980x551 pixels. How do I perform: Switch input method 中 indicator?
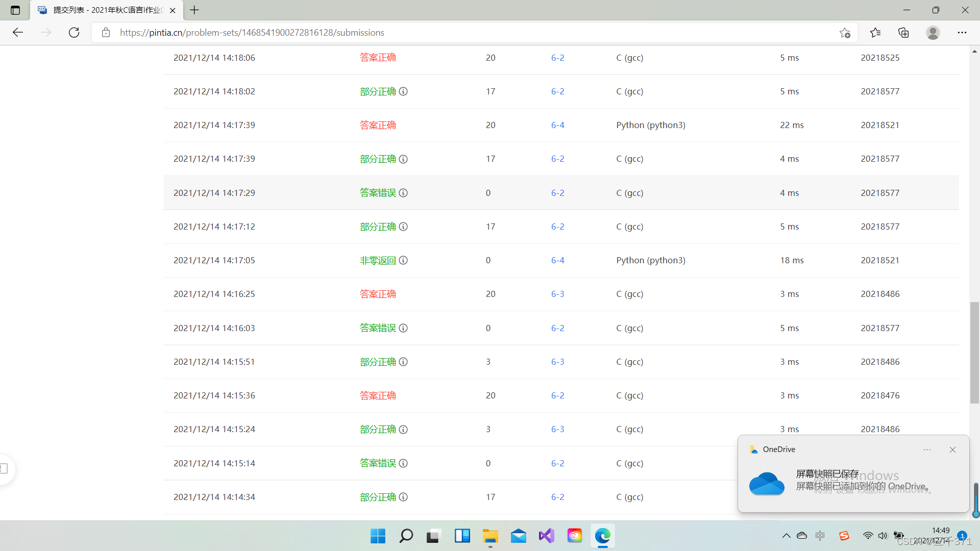[820, 536]
